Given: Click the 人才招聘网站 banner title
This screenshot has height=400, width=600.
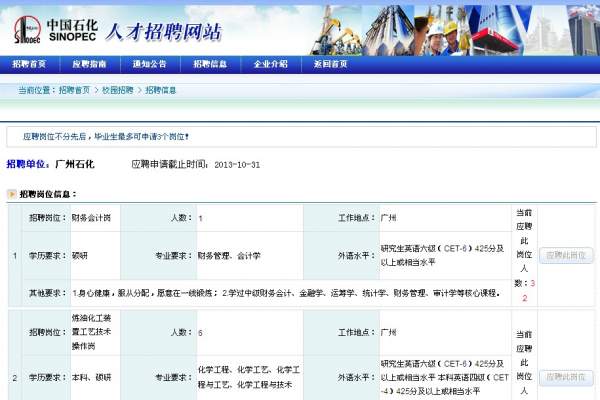Looking at the screenshot, I should coord(163,31).
